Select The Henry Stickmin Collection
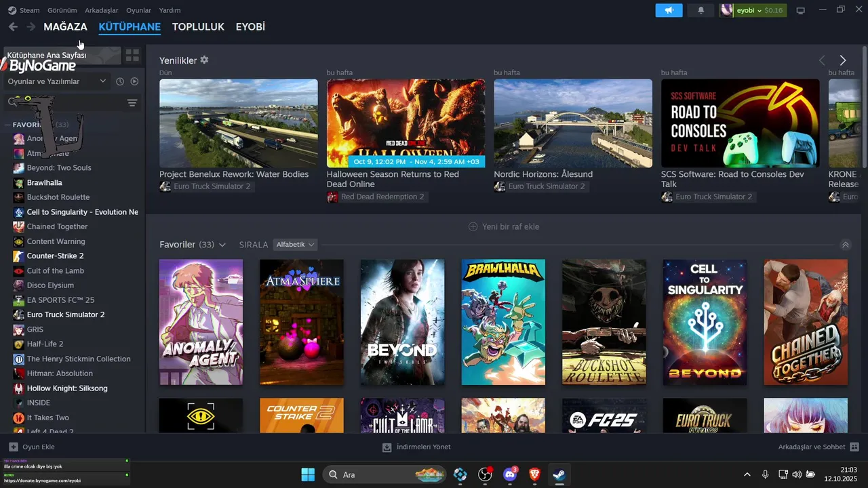Viewport: 868px width, 488px height. click(x=79, y=359)
